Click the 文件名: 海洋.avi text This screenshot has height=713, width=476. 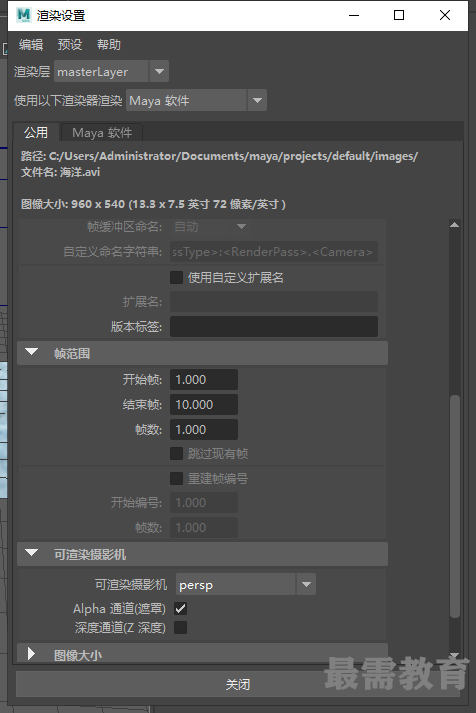(x=60, y=172)
